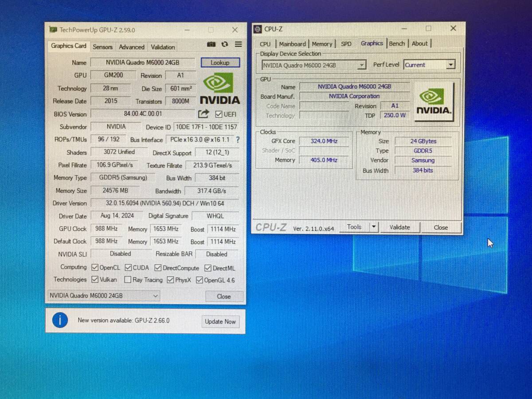Switch to the Memory tab in CPU-Z
Screen dimensions: 532x399
(322, 44)
